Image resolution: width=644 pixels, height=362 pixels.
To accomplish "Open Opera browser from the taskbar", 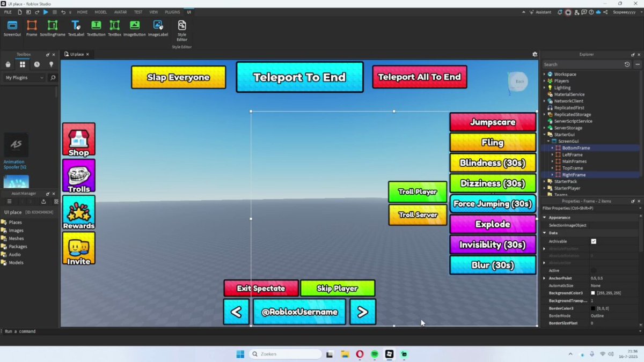I will tap(360, 354).
